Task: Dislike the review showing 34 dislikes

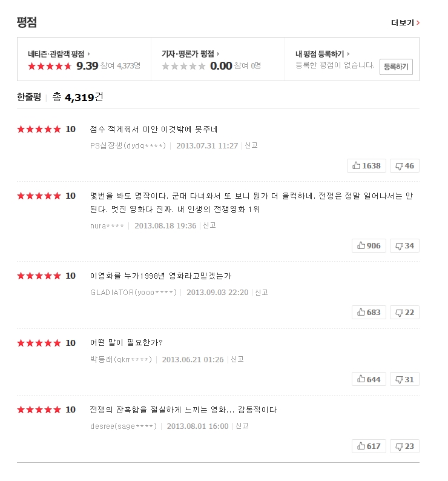Action: tap(404, 245)
